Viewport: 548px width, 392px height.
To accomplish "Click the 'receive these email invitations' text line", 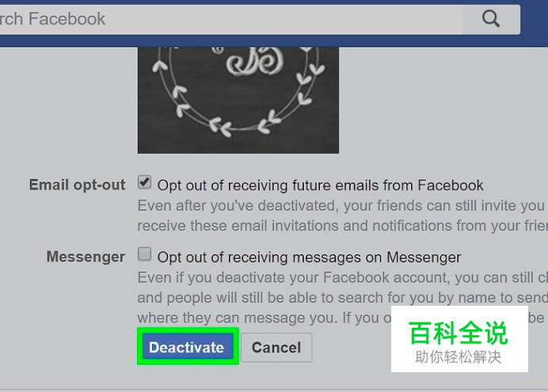I will point(342,226).
